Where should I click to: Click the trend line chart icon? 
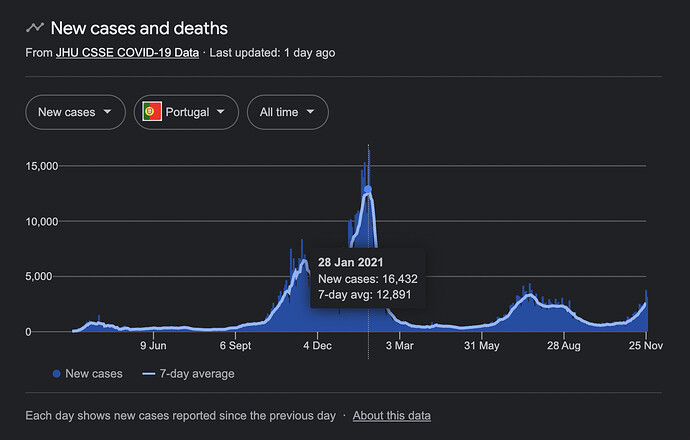pos(35,28)
